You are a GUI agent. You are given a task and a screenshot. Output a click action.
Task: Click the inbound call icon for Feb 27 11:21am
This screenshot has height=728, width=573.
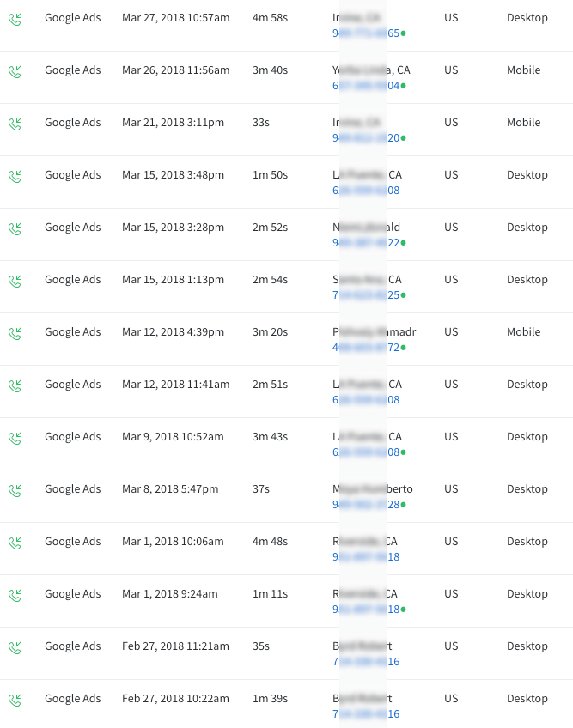pyautogui.click(x=15, y=647)
